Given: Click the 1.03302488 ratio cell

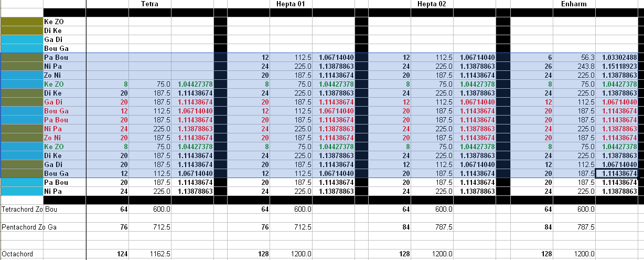Looking at the screenshot, I should pyautogui.click(x=616, y=57).
